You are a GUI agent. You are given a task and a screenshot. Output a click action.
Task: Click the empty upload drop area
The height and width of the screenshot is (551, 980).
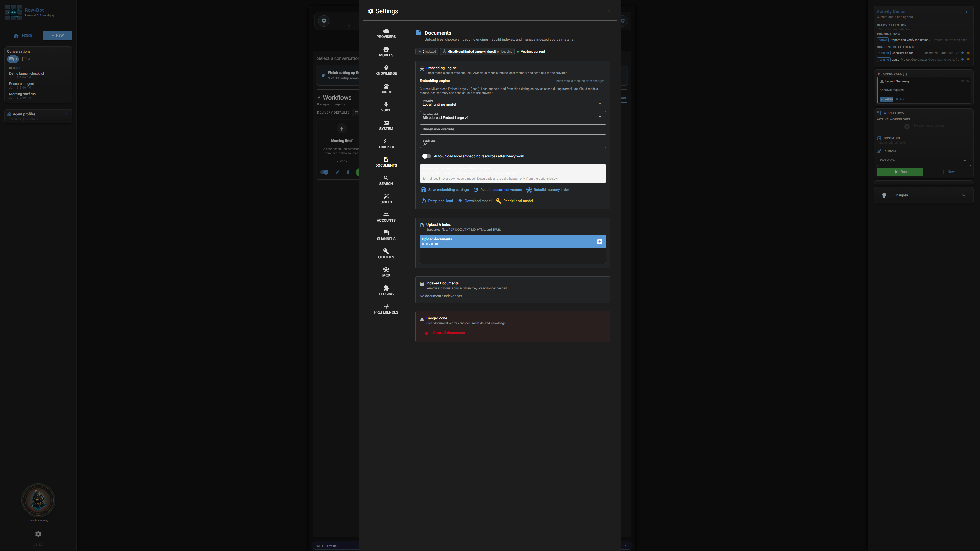point(512,256)
